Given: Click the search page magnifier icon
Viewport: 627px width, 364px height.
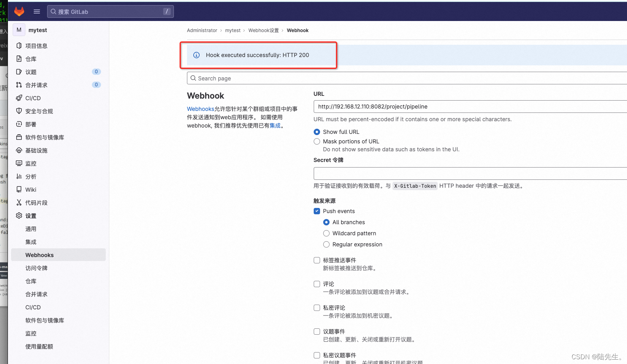Looking at the screenshot, I should click(x=193, y=78).
